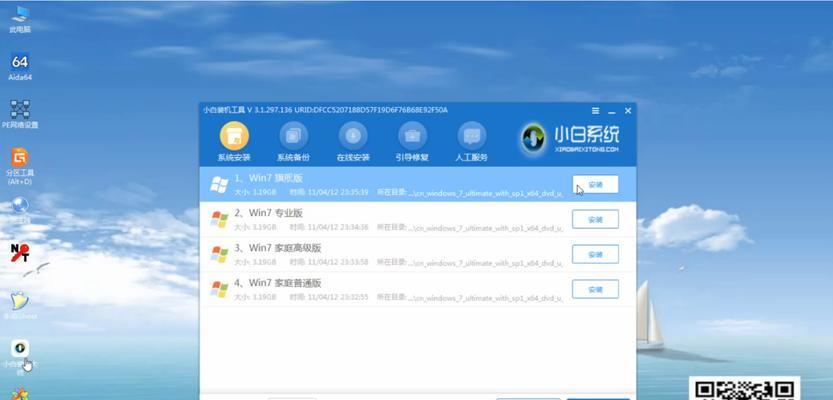Click Windows logo of Win7 家庭普通版 row

pos(219,290)
